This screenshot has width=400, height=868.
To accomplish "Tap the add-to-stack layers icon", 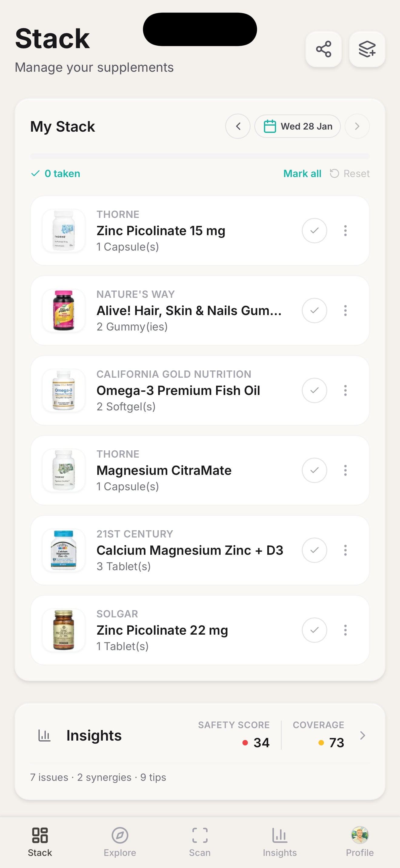I will coord(367,49).
